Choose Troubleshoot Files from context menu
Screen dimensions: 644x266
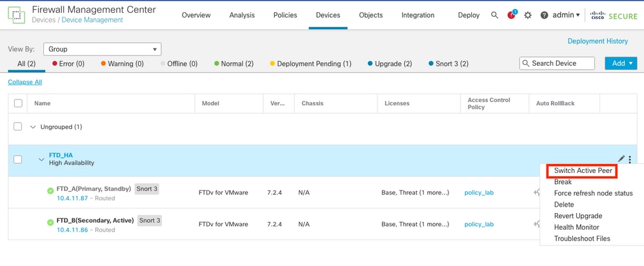[582, 238]
